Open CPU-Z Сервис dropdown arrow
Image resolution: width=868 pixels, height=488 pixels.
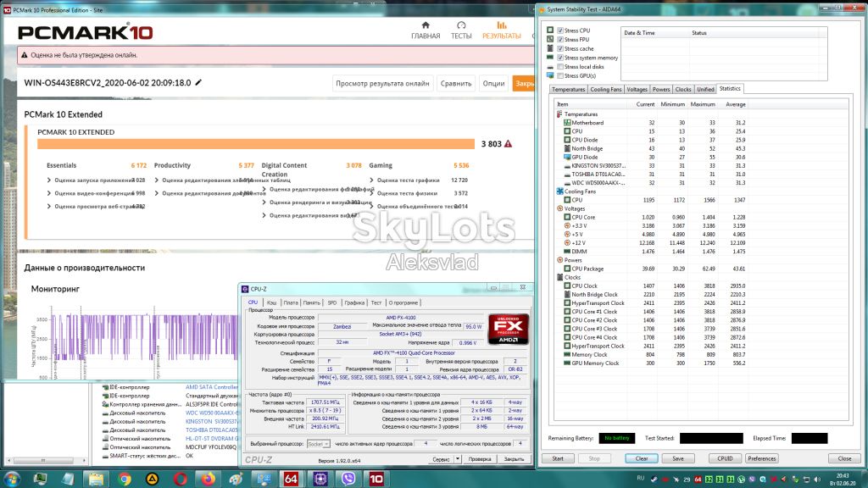point(458,459)
